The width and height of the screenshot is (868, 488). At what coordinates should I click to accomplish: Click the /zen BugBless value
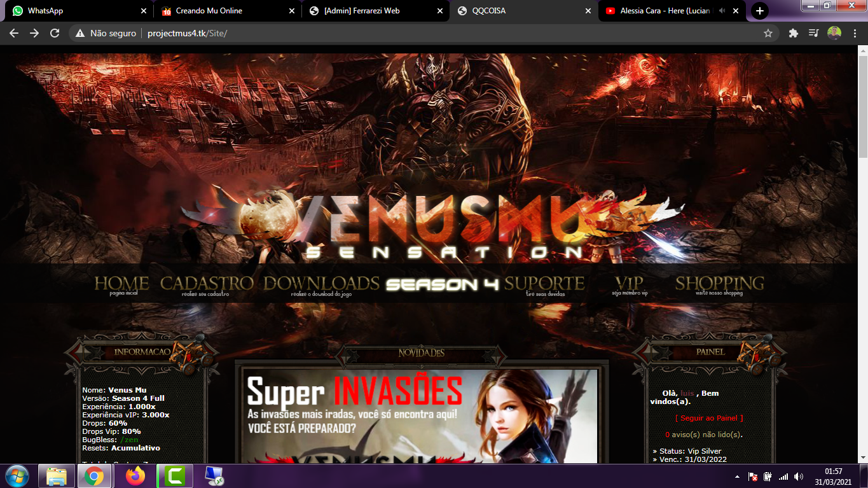click(129, 440)
